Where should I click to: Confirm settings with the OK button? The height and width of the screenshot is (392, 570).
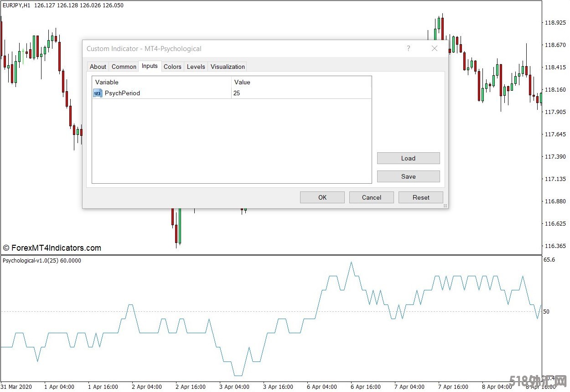point(322,197)
